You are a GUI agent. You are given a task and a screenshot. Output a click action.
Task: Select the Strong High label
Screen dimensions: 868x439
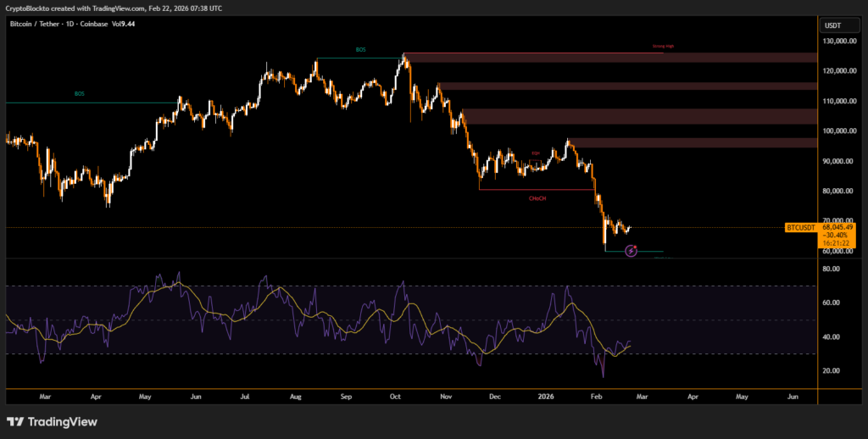click(x=663, y=47)
